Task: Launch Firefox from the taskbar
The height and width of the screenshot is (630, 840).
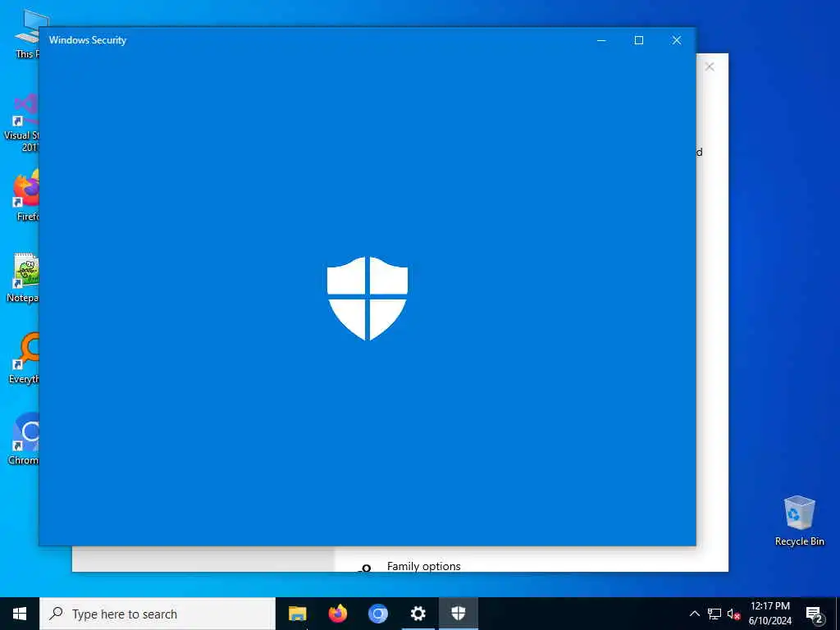Action: 337,614
